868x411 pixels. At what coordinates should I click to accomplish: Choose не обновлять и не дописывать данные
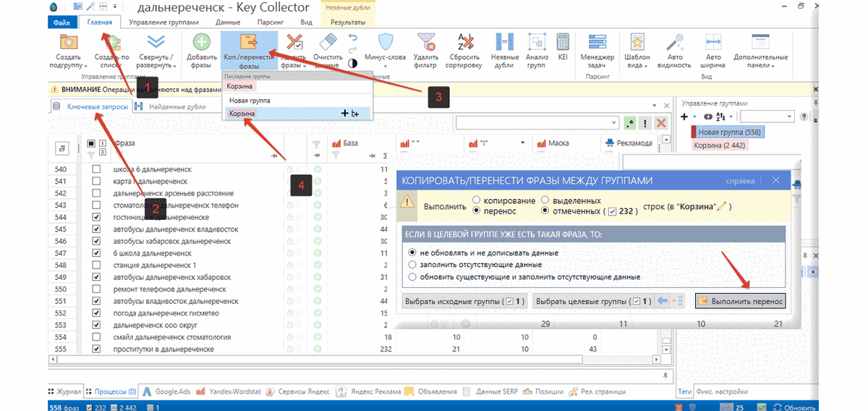413,253
